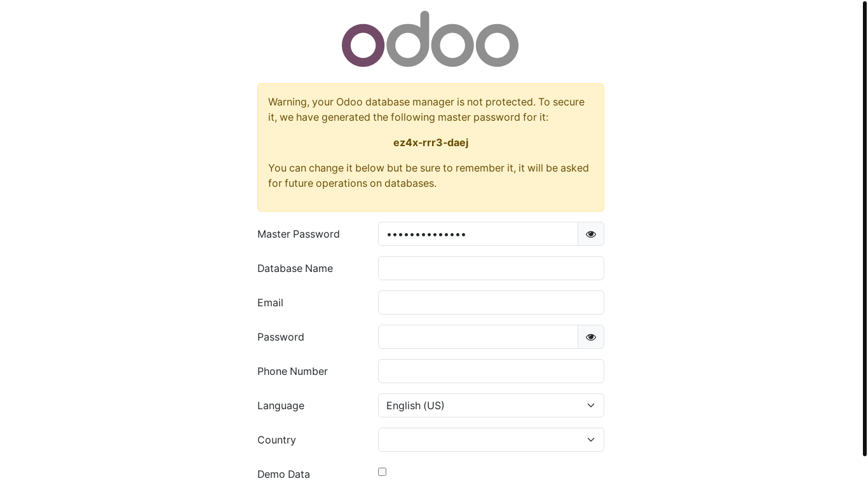Enable the Demo Data checkbox
The width and height of the screenshot is (868, 488).
(x=382, y=471)
